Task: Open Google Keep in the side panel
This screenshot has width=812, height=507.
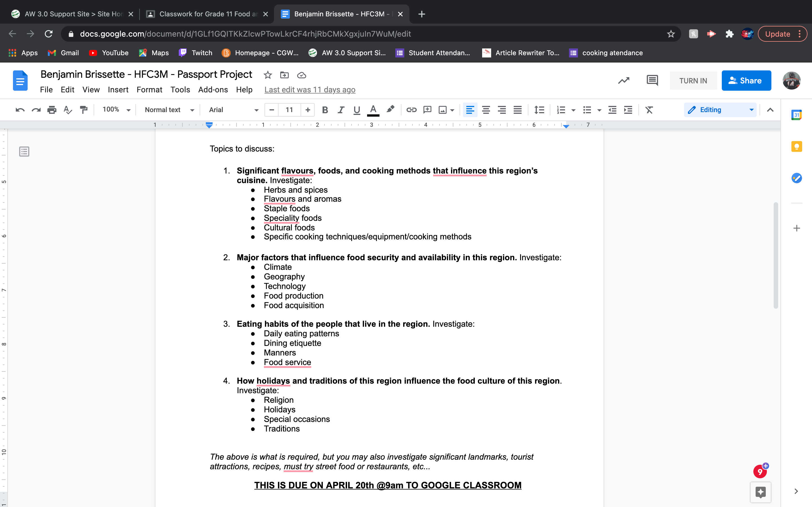Action: click(x=796, y=146)
